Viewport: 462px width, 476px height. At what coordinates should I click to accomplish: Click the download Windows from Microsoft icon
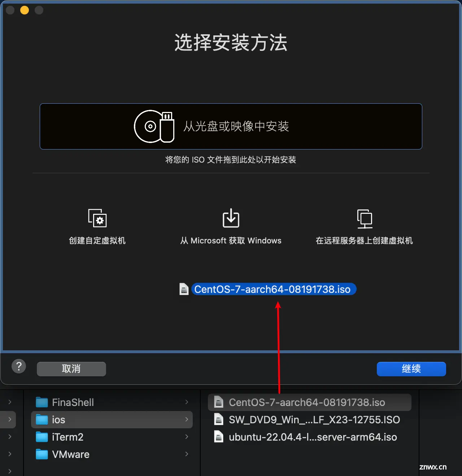click(231, 218)
